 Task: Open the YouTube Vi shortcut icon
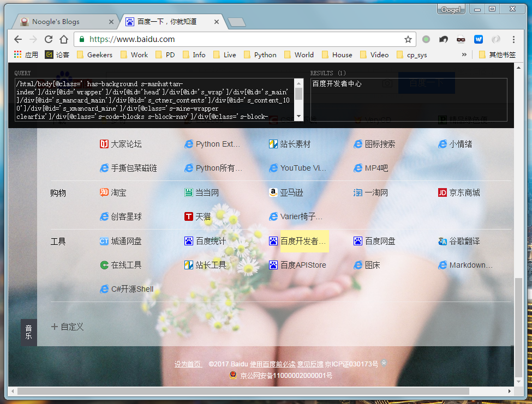coord(273,168)
